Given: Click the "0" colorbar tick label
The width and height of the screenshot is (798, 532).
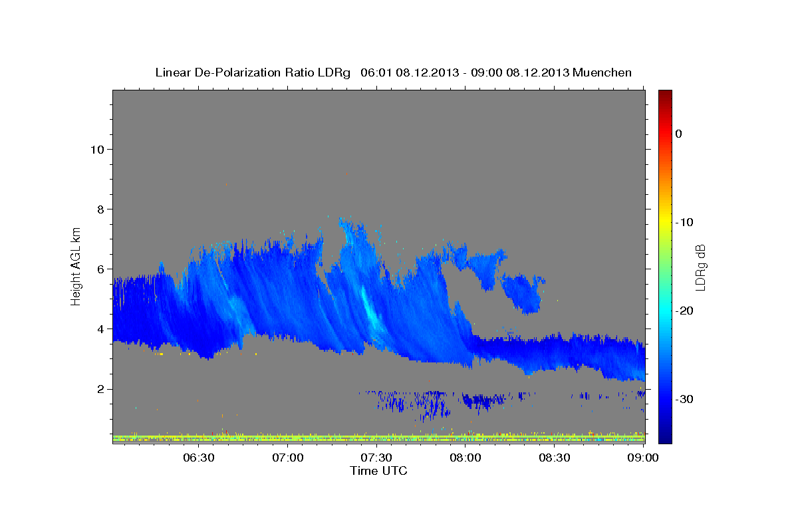Looking at the screenshot, I should [x=678, y=134].
